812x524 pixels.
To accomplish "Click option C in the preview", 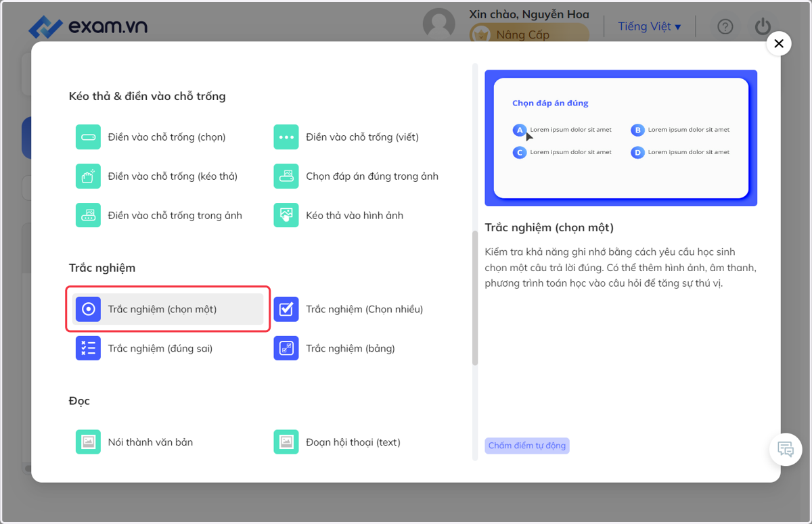I will pyautogui.click(x=520, y=153).
